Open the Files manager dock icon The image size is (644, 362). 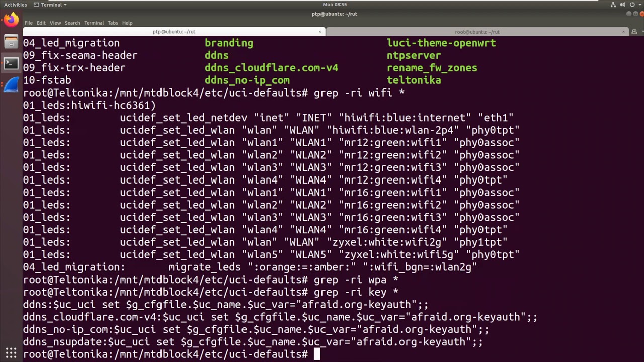11,42
